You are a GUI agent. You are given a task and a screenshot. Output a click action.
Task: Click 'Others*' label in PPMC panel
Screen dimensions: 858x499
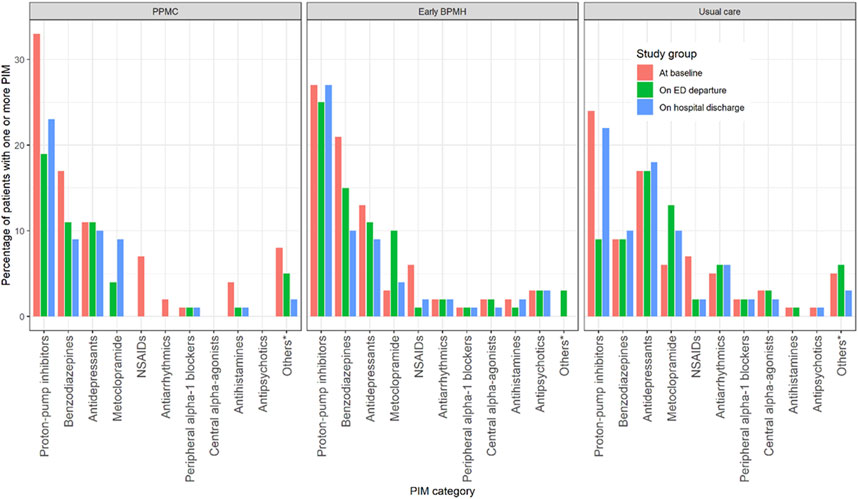(287, 357)
